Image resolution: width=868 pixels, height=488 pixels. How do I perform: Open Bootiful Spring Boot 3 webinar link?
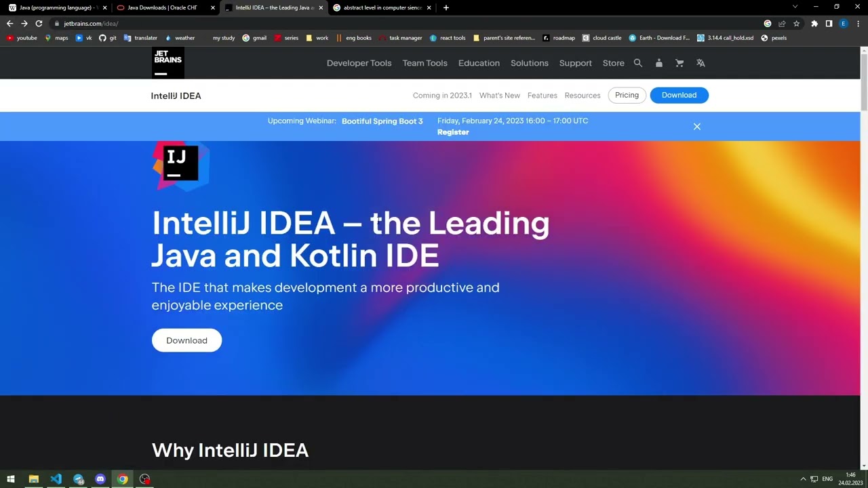point(382,121)
